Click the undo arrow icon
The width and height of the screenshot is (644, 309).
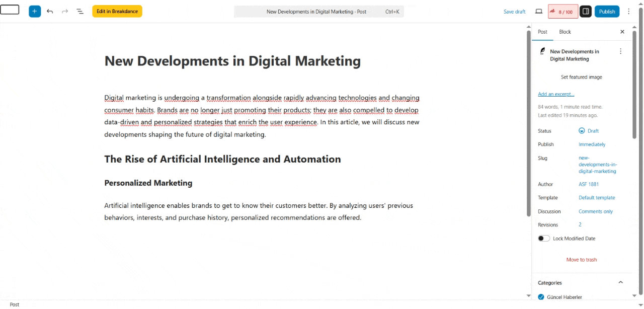50,11
